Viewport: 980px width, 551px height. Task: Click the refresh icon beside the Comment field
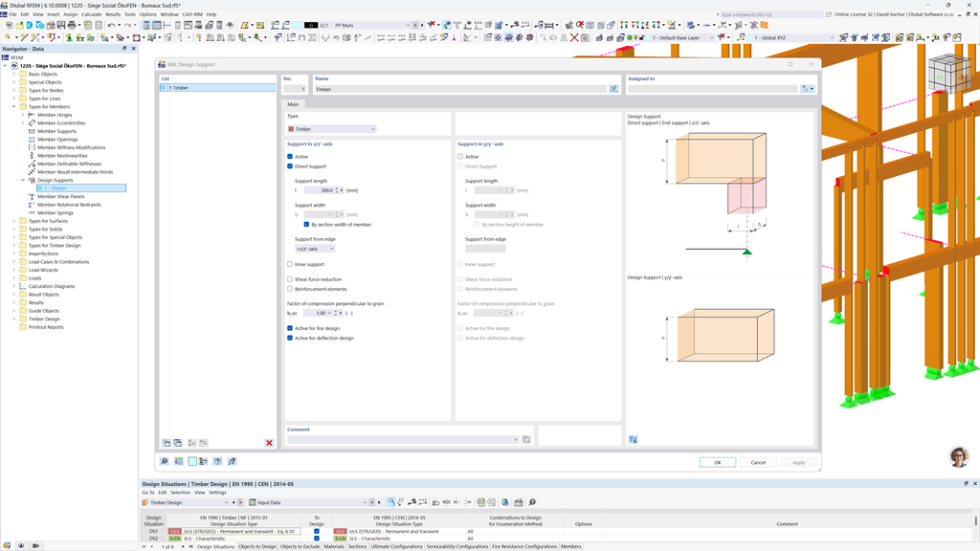pyautogui.click(x=526, y=438)
